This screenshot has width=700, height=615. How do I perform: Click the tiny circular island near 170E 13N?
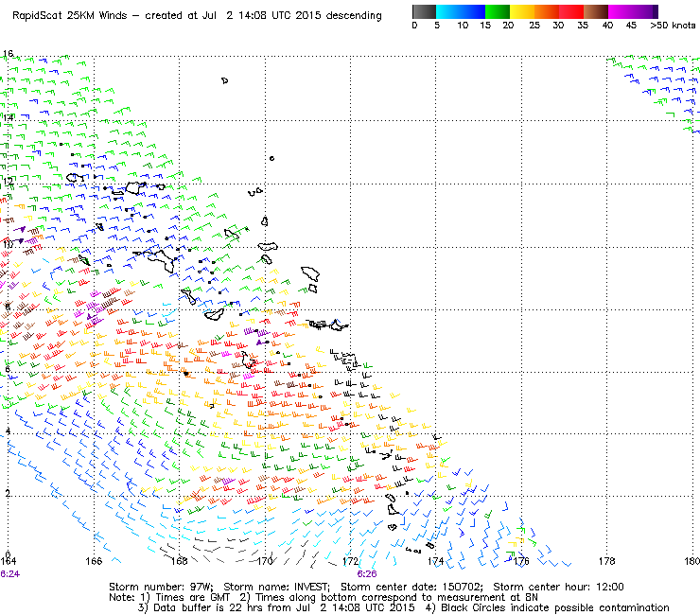[x=271, y=159]
